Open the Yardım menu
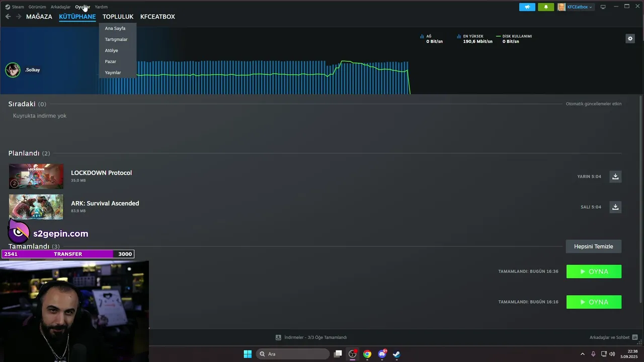This screenshot has width=644, height=362. pos(101,7)
